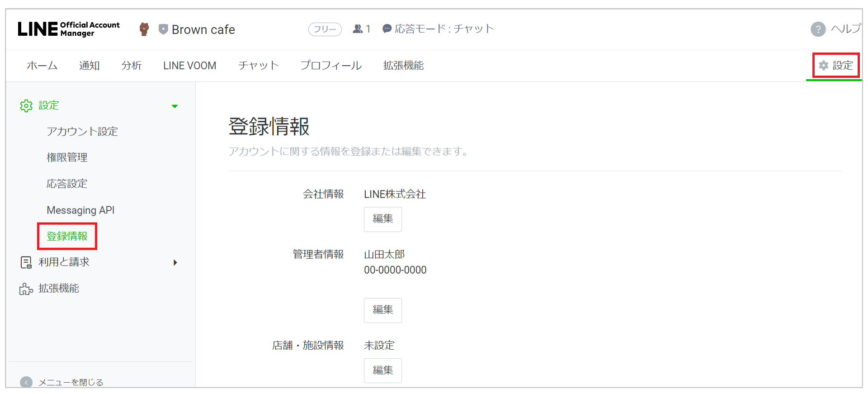
Task: Click the Brown bear account avatar
Action: (x=144, y=29)
